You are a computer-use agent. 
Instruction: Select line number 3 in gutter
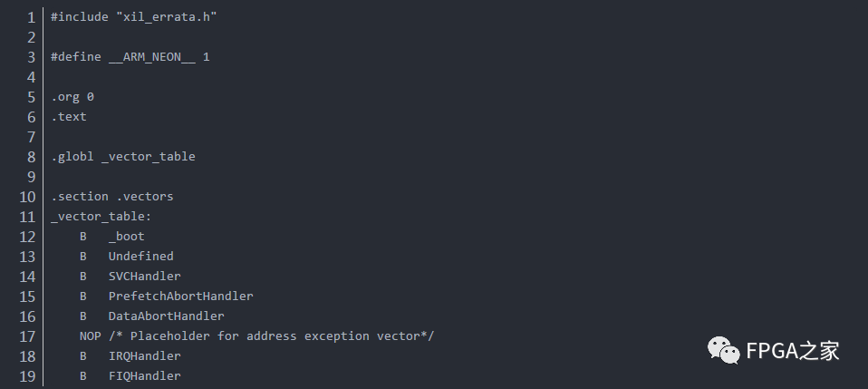30,57
